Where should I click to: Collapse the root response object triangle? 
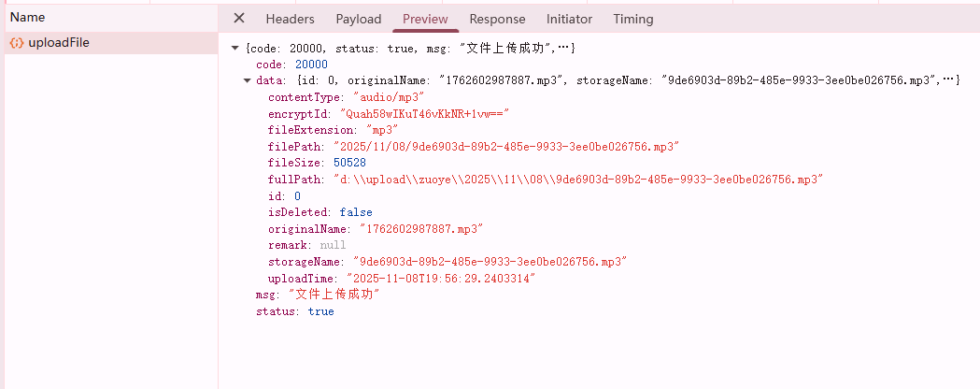point(234,48)
